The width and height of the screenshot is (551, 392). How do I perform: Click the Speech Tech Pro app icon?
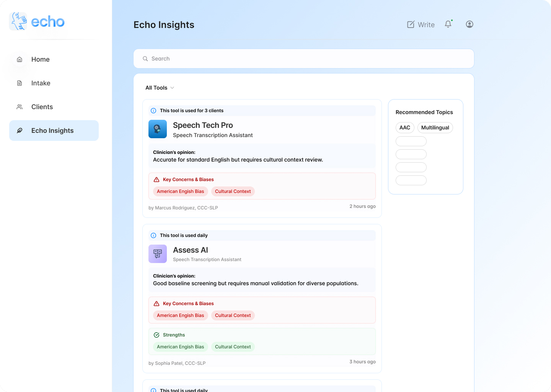158,129
